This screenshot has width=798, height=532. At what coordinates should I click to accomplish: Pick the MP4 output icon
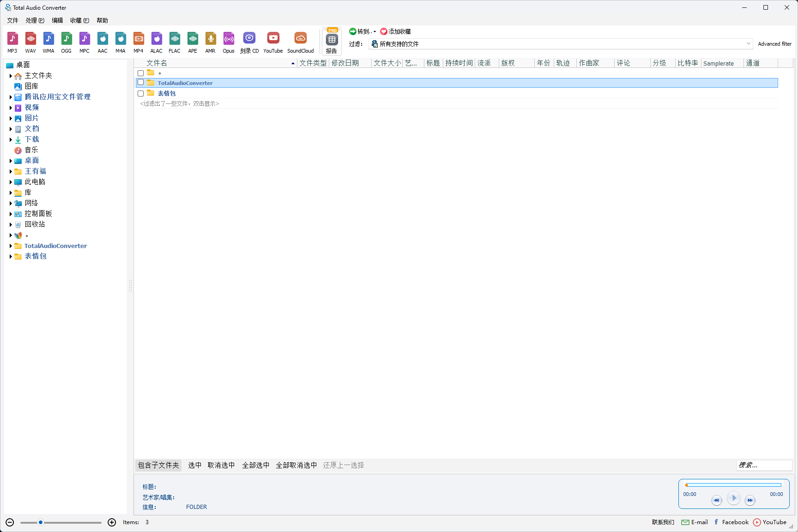tap(139, 42)
